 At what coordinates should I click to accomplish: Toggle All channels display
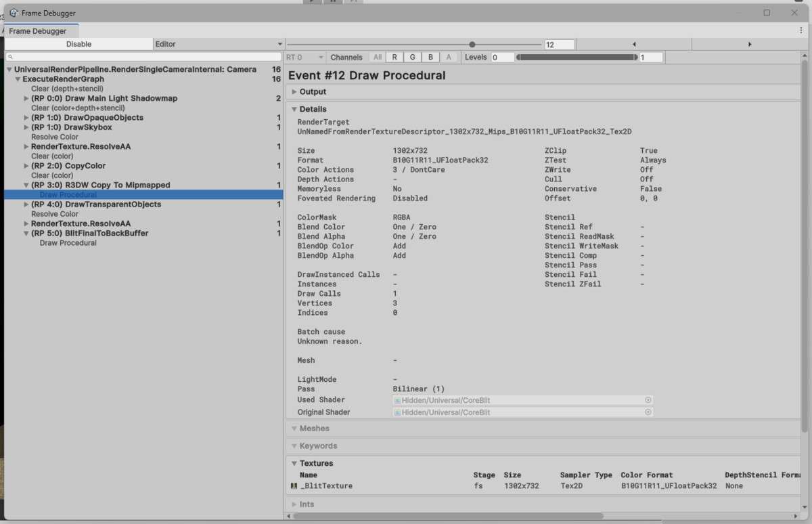coord(378,58)
